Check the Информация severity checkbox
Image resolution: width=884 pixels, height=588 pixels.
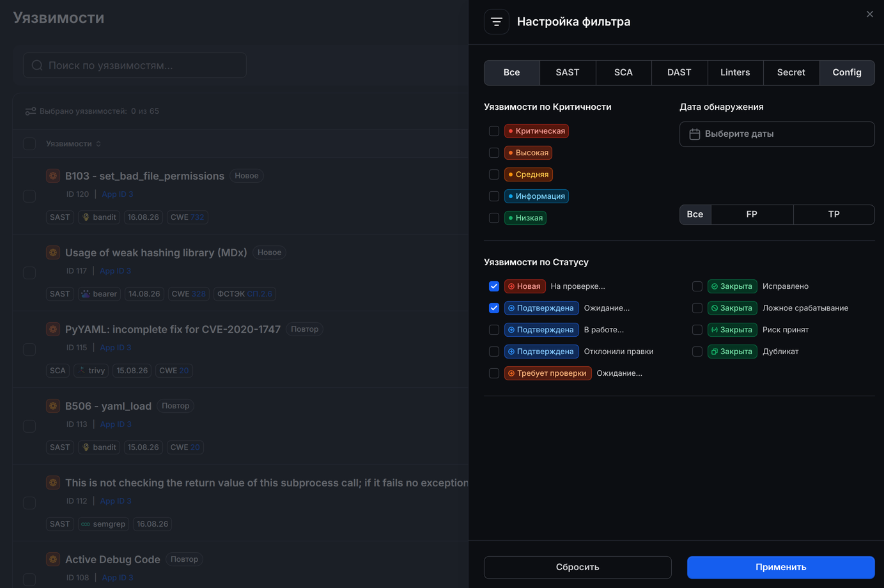tap(494, 196)
